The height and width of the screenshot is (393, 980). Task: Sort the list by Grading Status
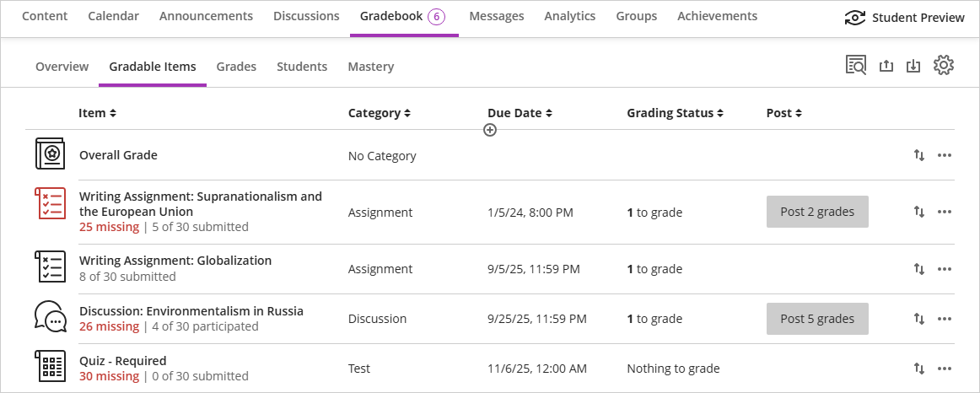[675, 113]
